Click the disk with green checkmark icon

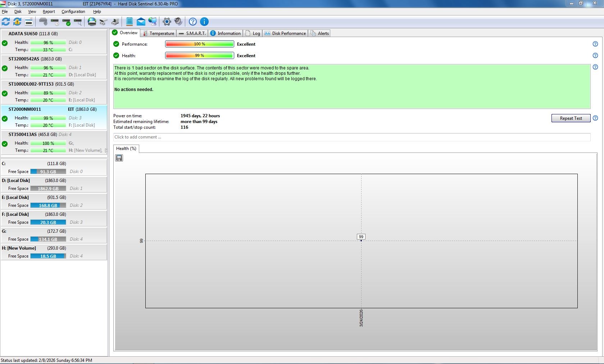[67, 22]
